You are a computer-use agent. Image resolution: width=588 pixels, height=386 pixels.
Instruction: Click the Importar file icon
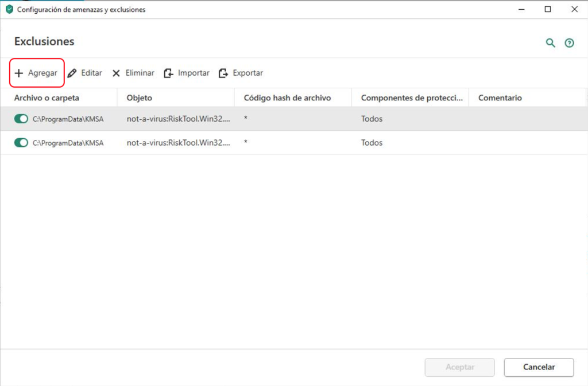[x=168, y=73]
